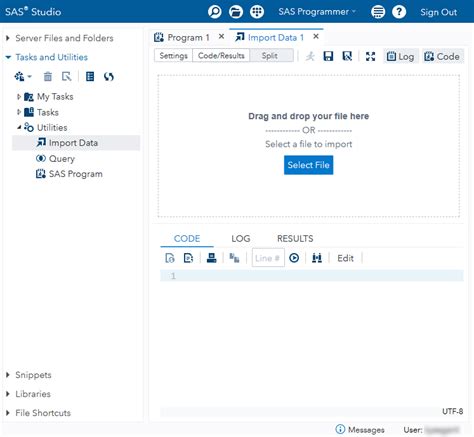This screenshot has width=474, height=437.
Task: Click the search icon in header
Action: (215, 12)
